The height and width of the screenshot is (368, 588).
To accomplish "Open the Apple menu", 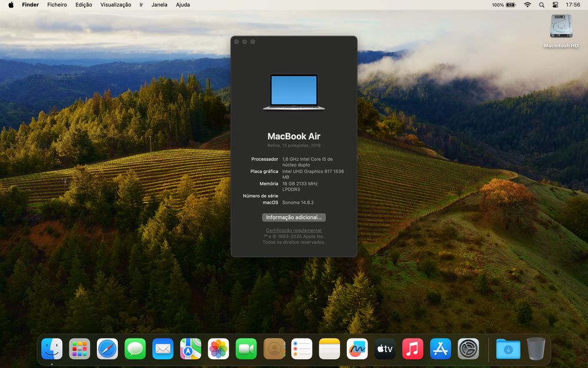I will pos(11,5).
